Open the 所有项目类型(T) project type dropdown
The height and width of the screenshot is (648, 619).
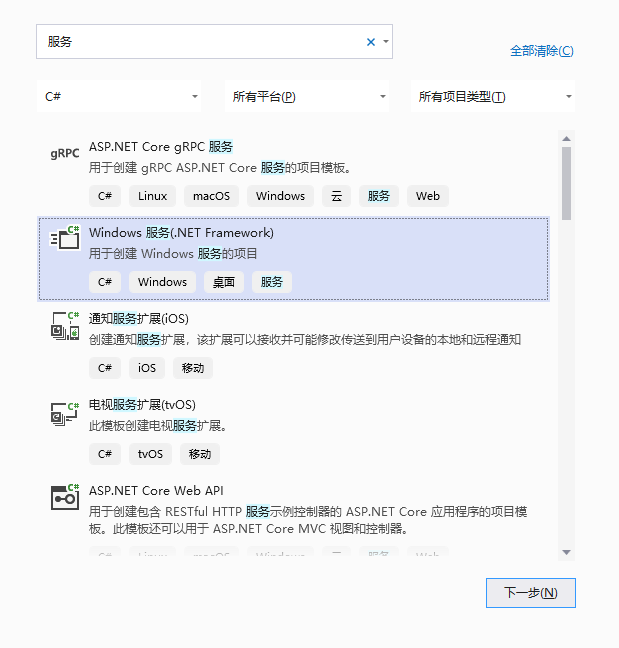[493, 96]
